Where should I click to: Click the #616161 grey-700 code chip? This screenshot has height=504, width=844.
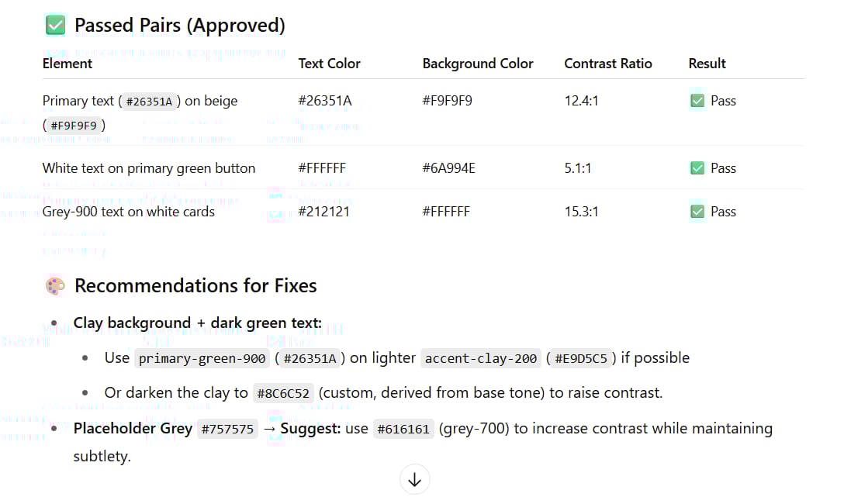click(x=403, y=429)
